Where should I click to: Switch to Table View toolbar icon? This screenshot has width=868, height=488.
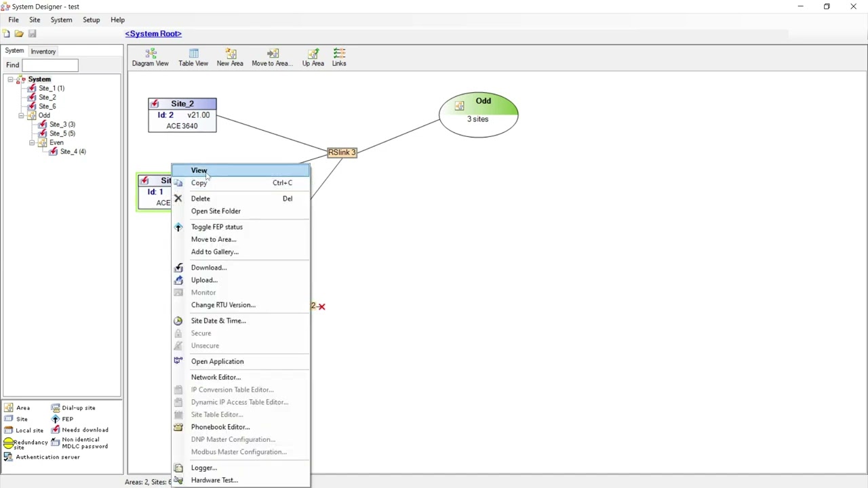[x=193, y=58]
